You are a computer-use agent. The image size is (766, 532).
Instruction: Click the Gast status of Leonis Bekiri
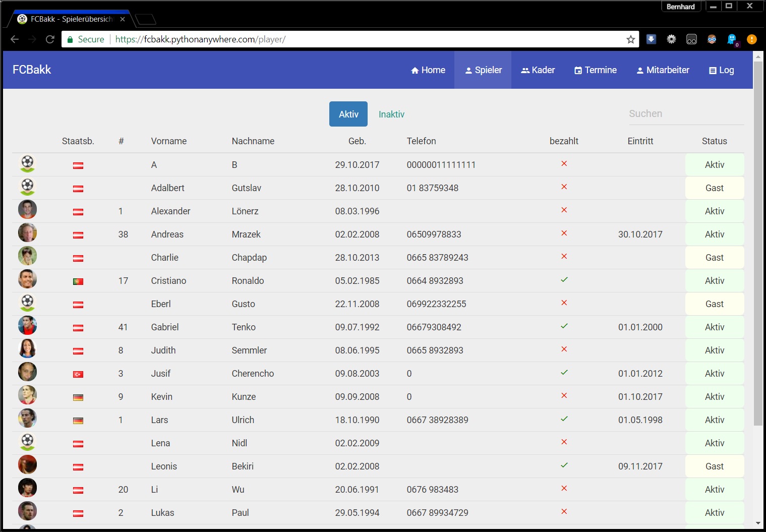click(x=714, y=466)
